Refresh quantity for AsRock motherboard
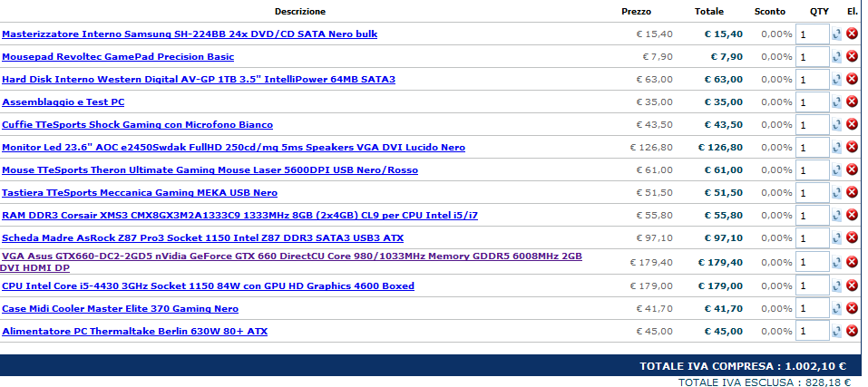 tap(836, 238)
